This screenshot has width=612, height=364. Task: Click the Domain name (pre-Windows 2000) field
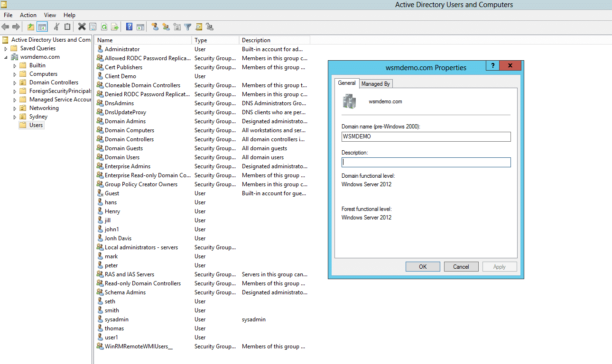coord(426,136)
